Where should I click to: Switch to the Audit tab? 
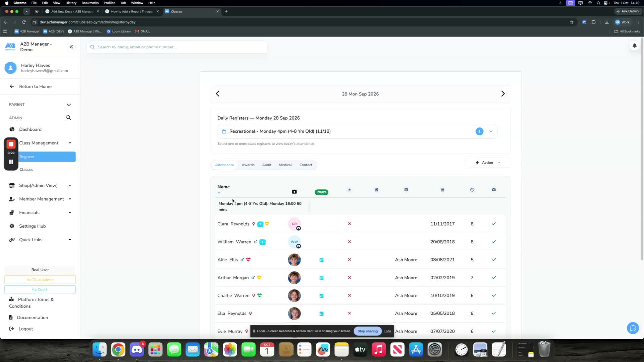click(267, 165)
